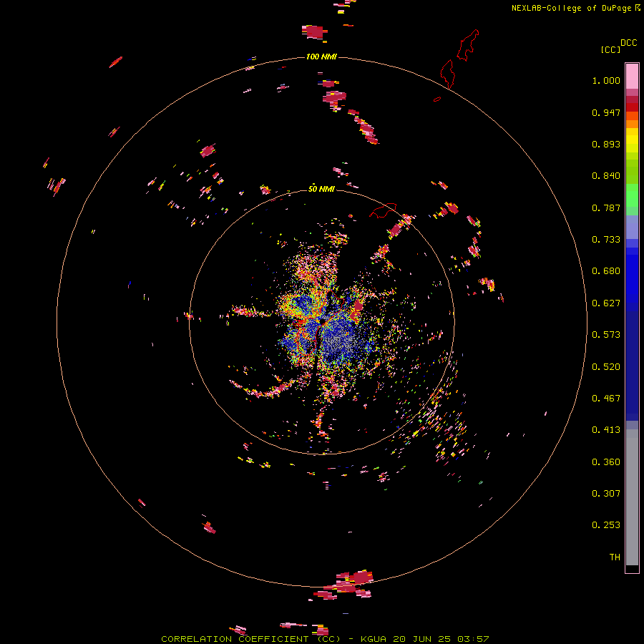The width and height of the screenshot is (644, 644).
Task: Click the pink segment atop the color bar
Action: (x=632, y=77)
